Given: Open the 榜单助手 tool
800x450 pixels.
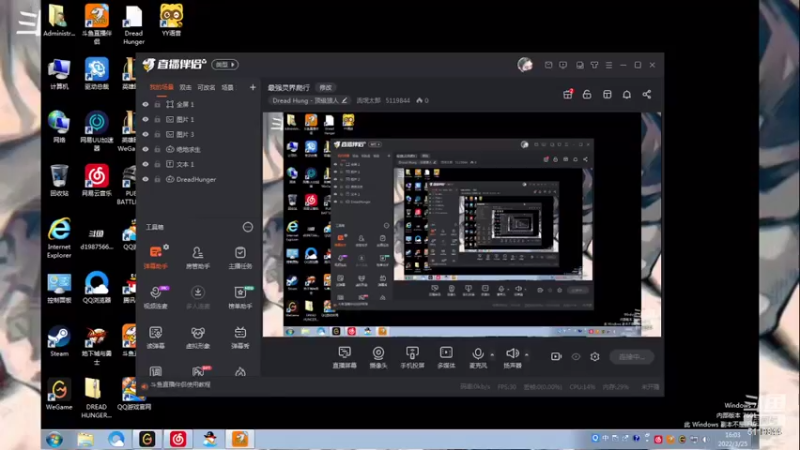Looking at the screenshot, I should (x=240, y=297).
